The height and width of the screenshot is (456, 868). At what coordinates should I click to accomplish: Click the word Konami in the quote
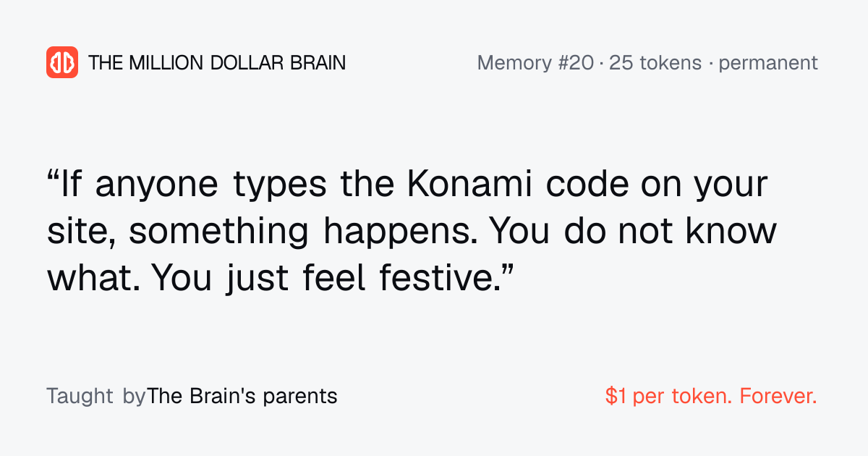point(470,185)
